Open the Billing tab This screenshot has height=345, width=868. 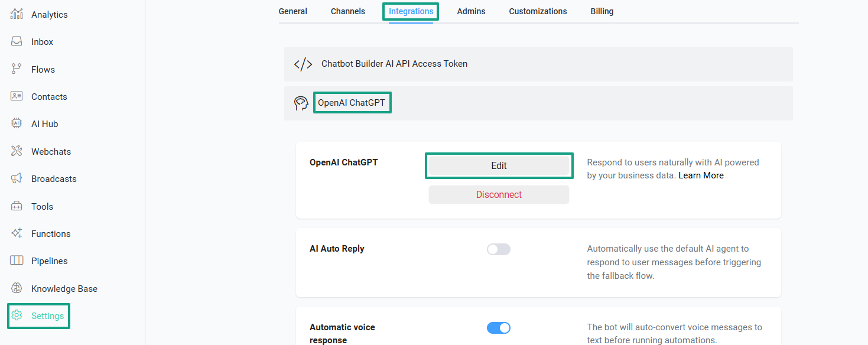[602, 11]
